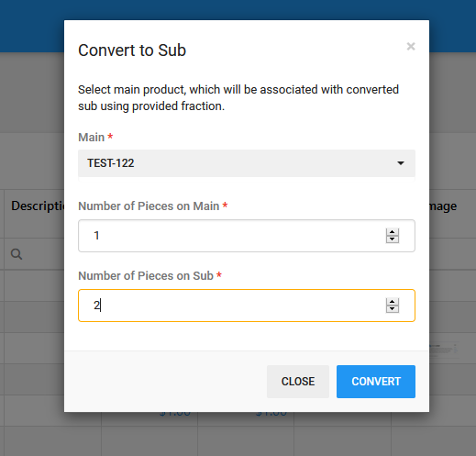
Task: Click the Number of Pieces on Sub label
Action: point(146,275)
